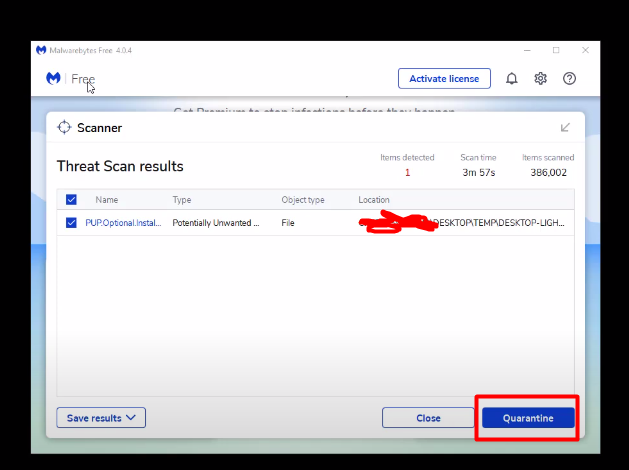The height and width of the screenshot is (470, 629).
Task: Collapse the Scanner panel with the arrow icon
Action: point(565,128)
